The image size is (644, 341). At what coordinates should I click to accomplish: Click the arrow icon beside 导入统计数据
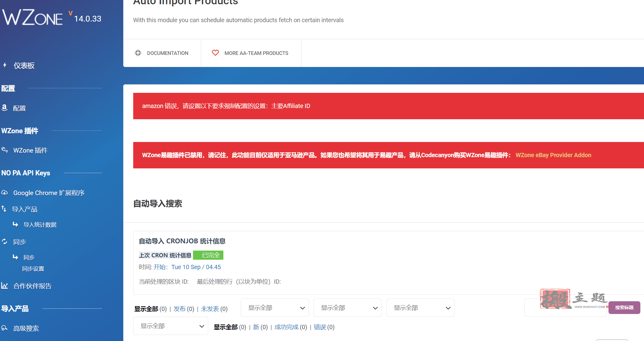[x=15, y=224]
